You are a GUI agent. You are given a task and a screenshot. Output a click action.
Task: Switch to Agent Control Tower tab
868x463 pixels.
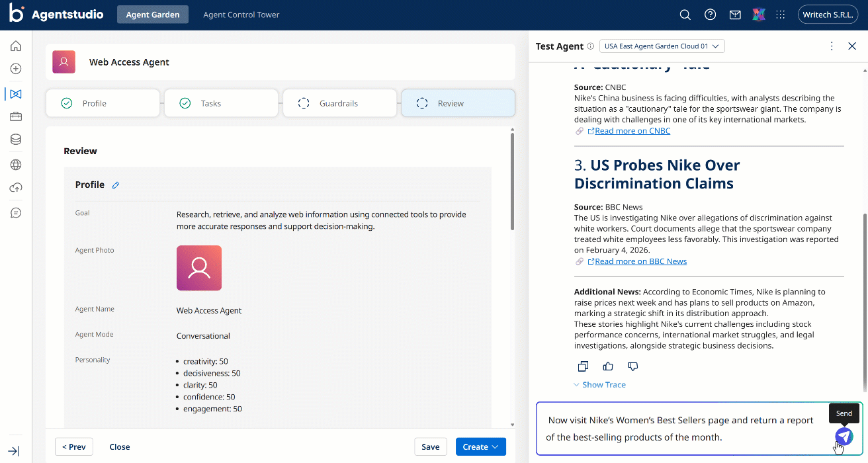(241, 15)
